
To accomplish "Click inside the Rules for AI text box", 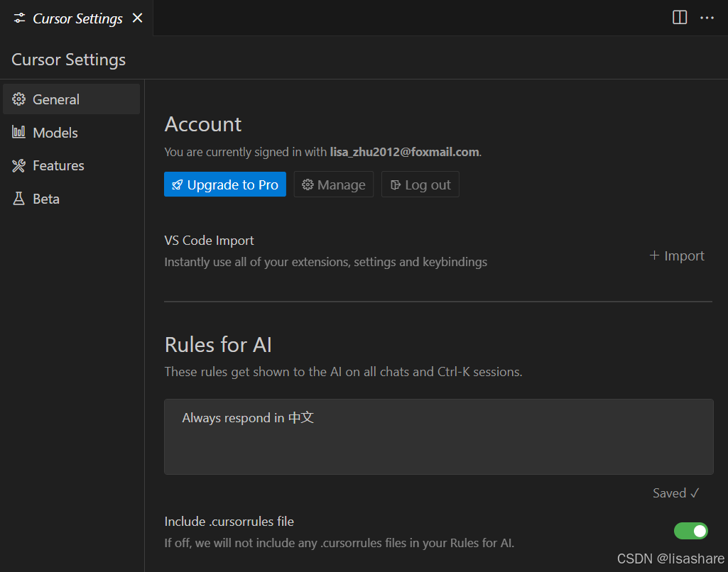I will tap(439, 436).
